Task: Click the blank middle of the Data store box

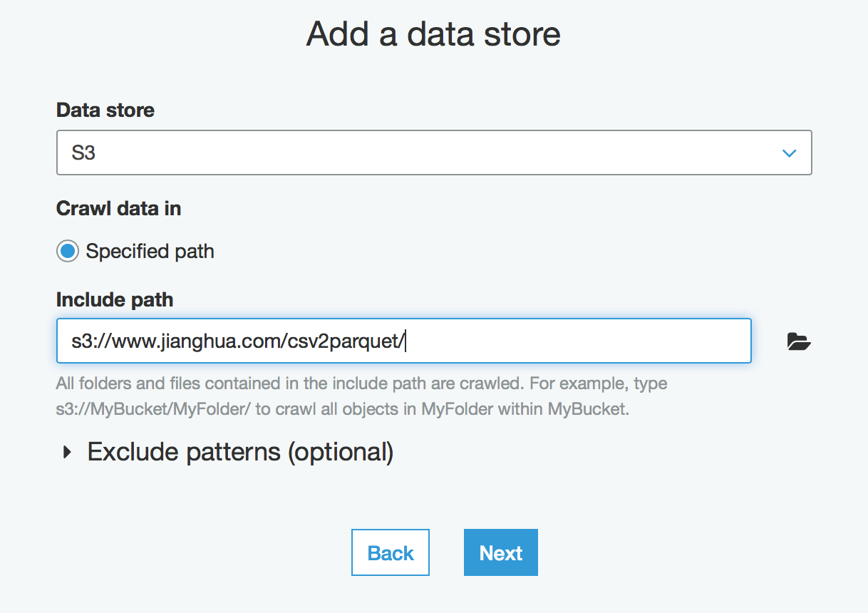Action: pos(428,153)
